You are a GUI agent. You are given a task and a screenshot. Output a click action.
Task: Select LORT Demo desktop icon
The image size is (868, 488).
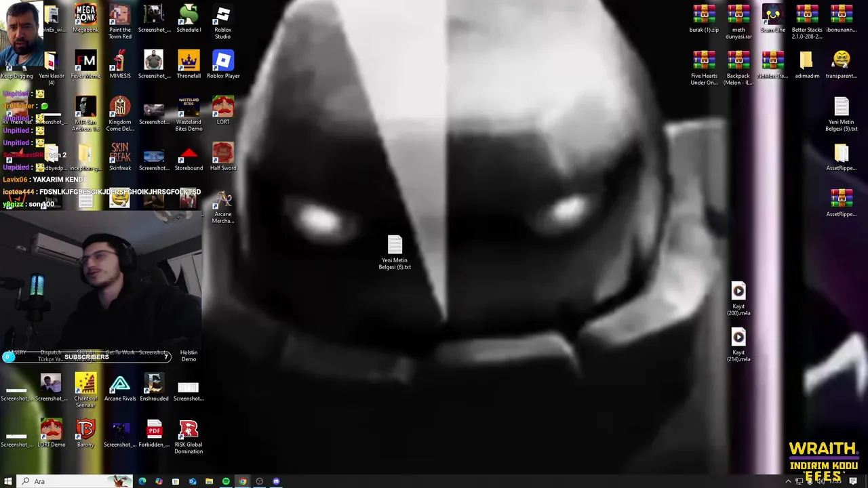pyautogui.click(x=52, y=433)
